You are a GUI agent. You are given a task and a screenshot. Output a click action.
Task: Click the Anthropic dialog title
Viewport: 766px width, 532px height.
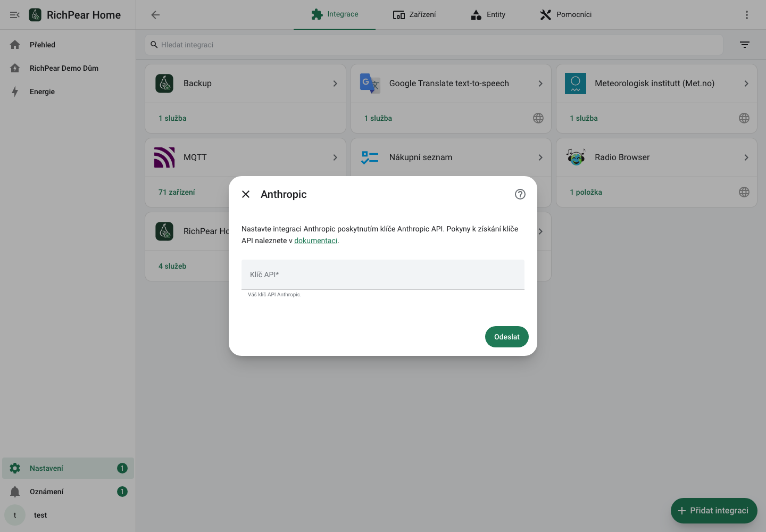(284, 194)
